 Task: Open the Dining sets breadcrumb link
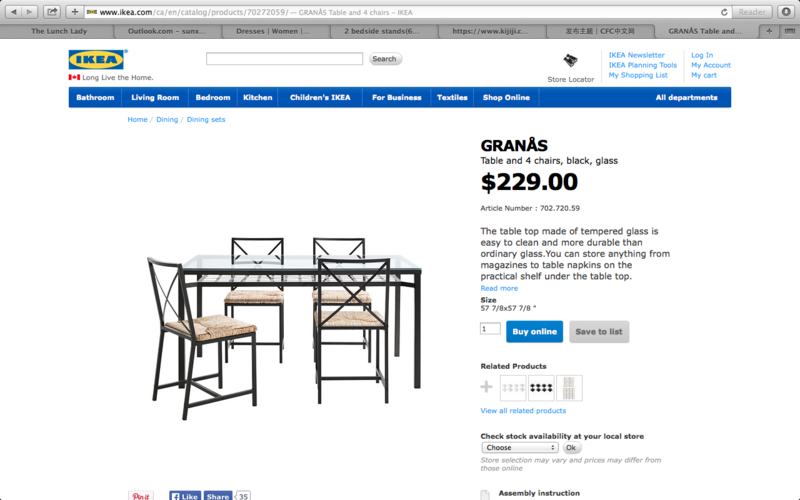206,119
